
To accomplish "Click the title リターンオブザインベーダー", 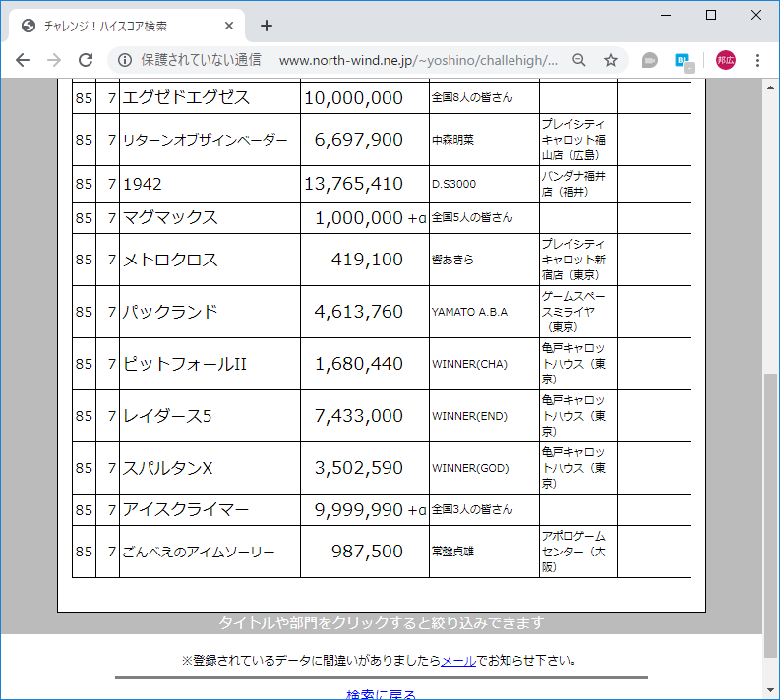I will (205, 140).
